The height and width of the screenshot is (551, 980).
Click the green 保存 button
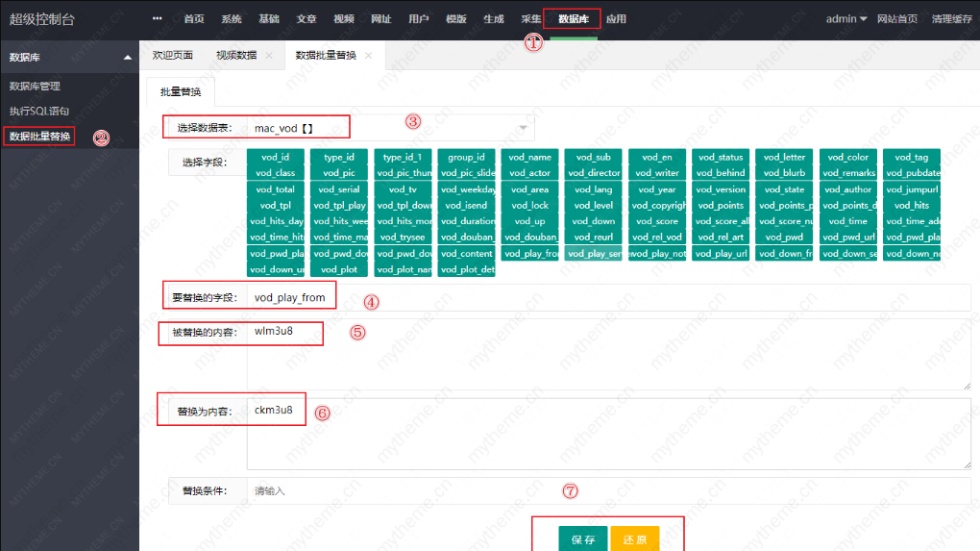click(x=583, y=539)
